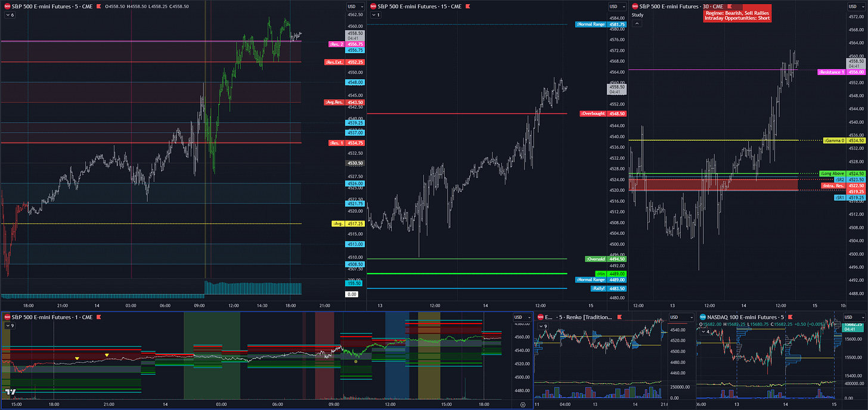
Task: Click the :SR2 label at 4523.50
Action: (x=839, y=179)
